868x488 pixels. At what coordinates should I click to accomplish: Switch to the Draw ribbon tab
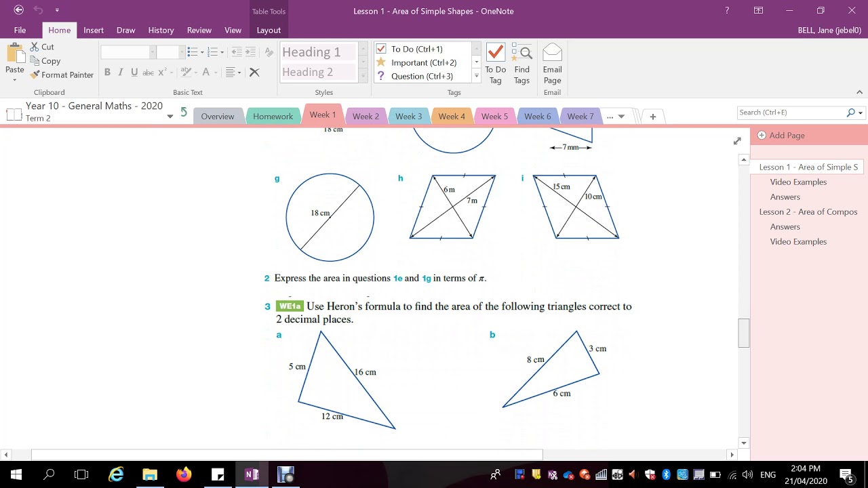point(126,30)
